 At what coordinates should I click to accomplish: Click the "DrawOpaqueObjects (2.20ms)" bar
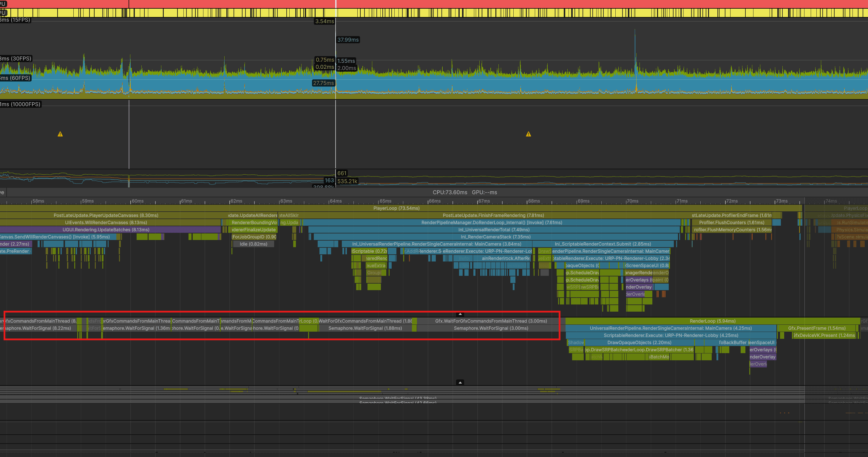click(639, 342)
